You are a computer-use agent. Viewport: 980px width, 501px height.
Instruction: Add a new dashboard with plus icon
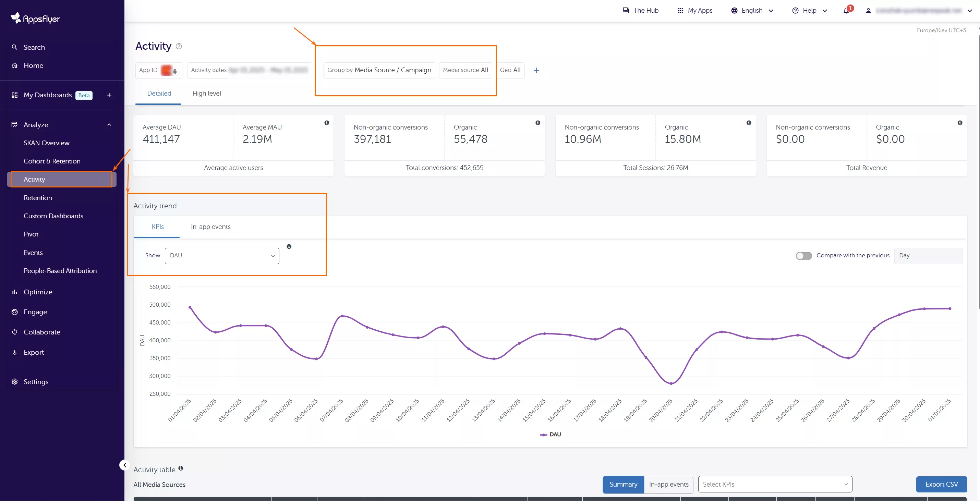(x=109, y=95)
